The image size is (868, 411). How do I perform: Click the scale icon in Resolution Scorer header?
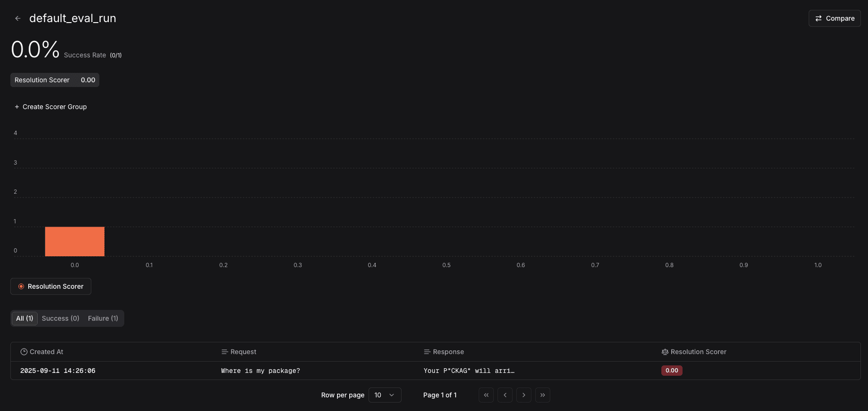665,352
